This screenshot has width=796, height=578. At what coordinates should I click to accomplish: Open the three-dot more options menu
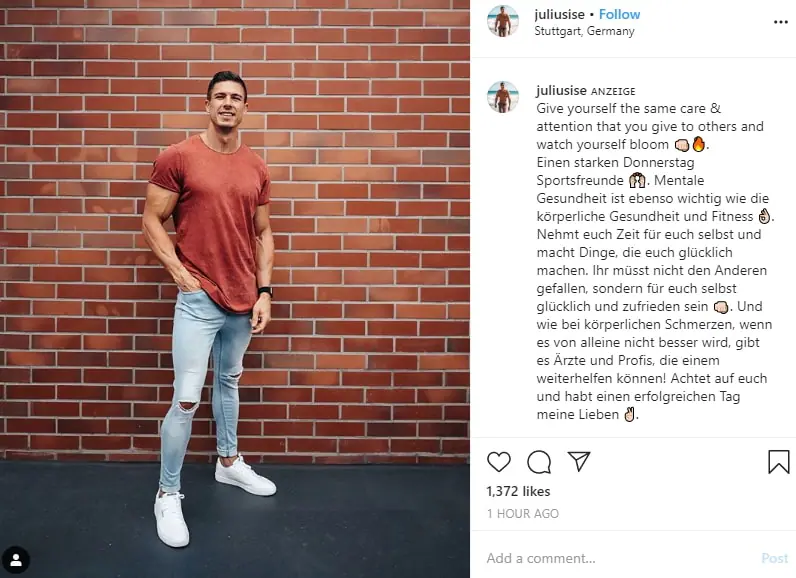[x=780, y=22]
